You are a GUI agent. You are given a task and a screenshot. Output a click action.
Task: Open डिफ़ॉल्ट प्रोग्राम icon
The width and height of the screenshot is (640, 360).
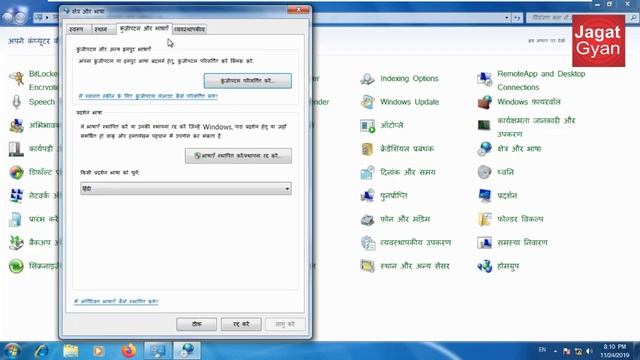click(x=16, y=172)
